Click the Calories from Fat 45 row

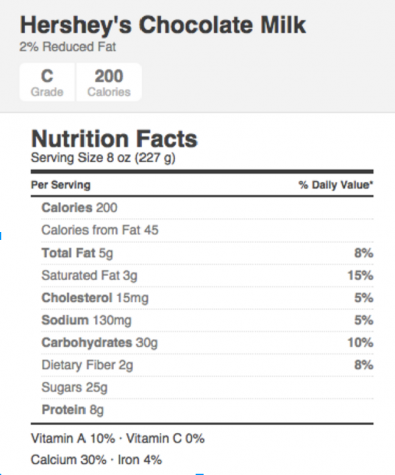(x=207, y=230)
